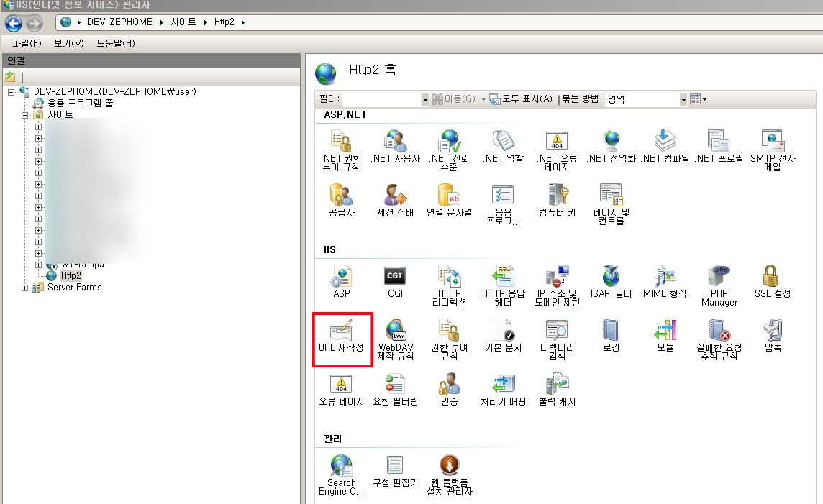Open 페이지 및 컨트롤 settings

coord(611,204)
